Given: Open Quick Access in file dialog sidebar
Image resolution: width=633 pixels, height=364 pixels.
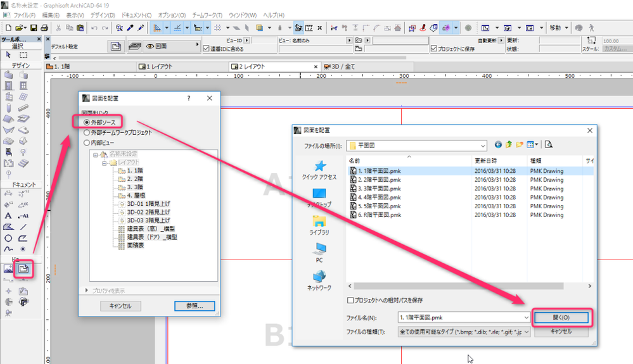Looking at the screenshot, I should 319,170.
